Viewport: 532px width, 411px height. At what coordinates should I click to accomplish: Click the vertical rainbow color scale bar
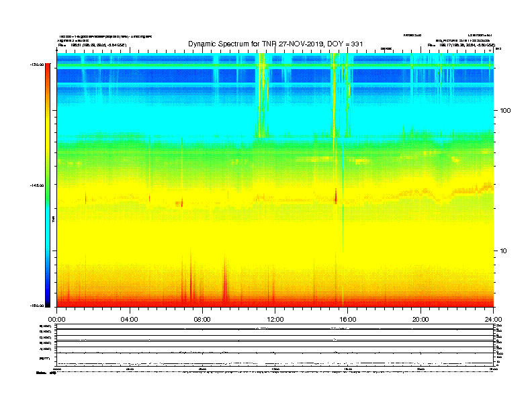48,185
